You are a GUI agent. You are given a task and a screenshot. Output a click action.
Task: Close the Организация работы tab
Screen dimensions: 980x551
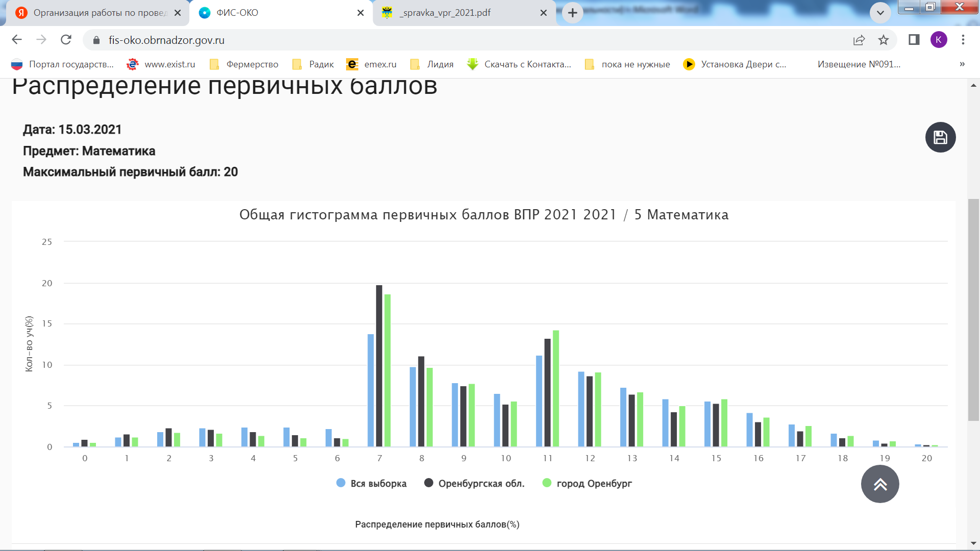178,13
